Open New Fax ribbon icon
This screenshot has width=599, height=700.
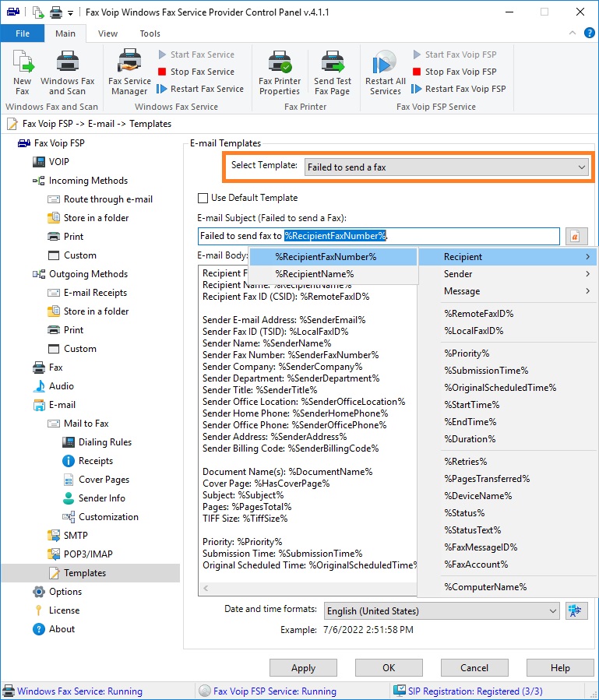(x=23, y=72)
